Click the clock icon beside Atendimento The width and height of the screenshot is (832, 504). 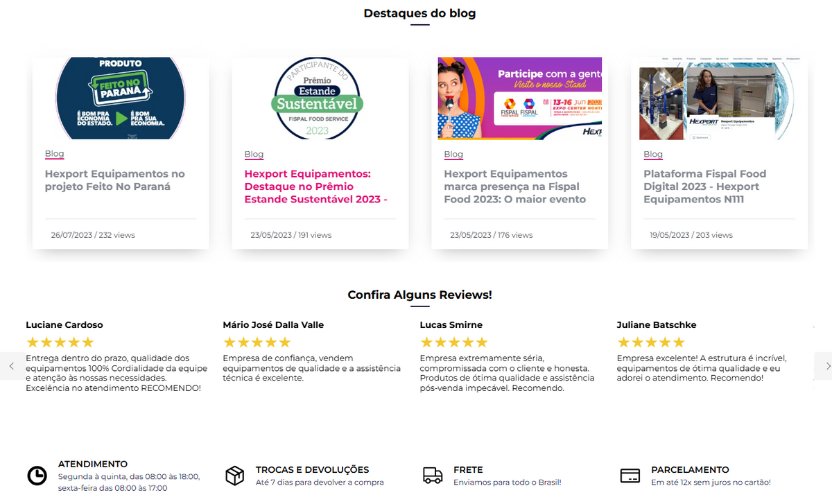(37, 476)
